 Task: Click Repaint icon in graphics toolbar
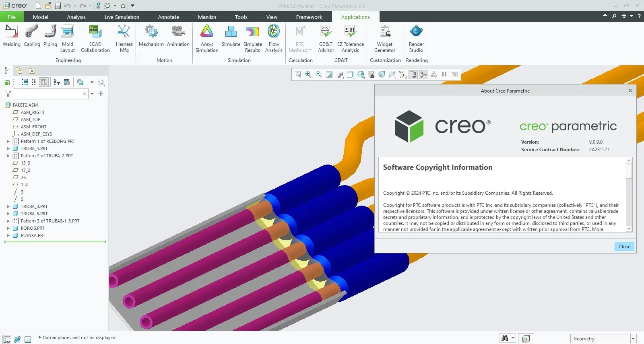click(329, 74)
